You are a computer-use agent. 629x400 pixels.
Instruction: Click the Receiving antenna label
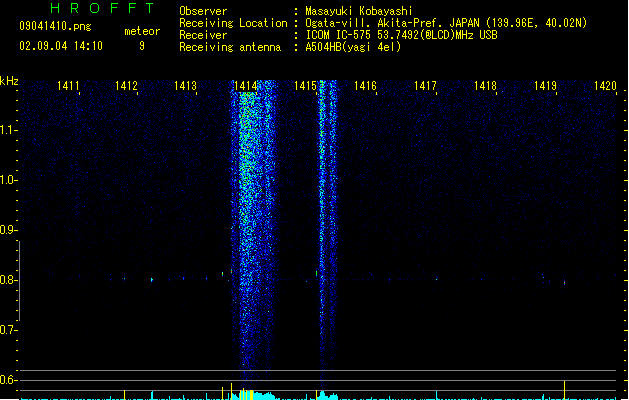(230, 47)
